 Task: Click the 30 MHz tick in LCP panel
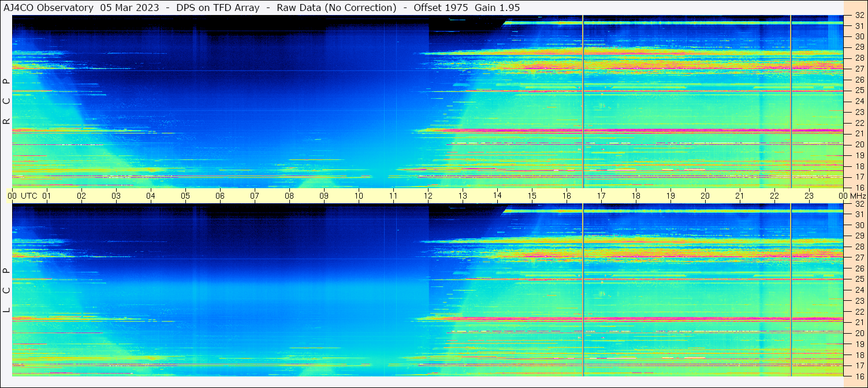point(859,225)
